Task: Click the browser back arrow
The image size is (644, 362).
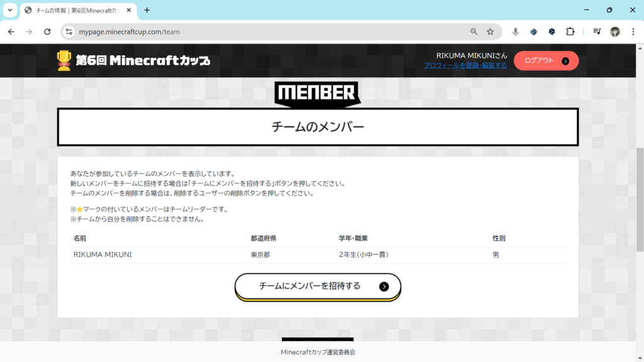Action: (11, 31)
